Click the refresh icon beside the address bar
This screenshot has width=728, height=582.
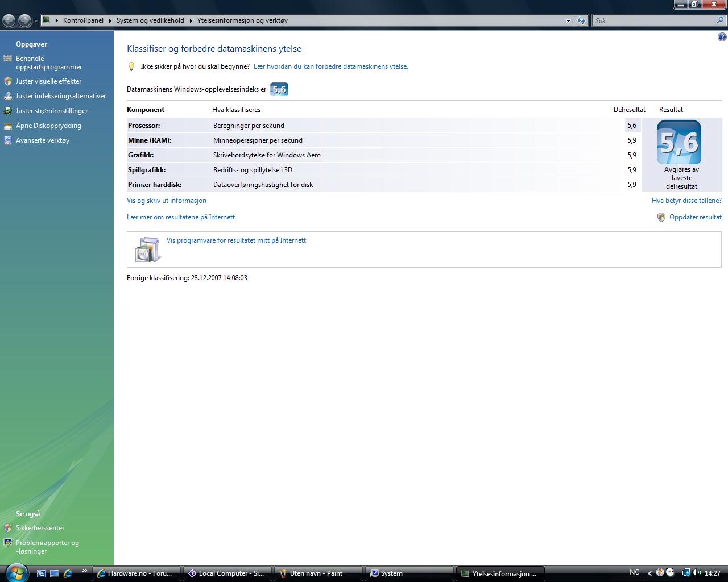point(581,20)
